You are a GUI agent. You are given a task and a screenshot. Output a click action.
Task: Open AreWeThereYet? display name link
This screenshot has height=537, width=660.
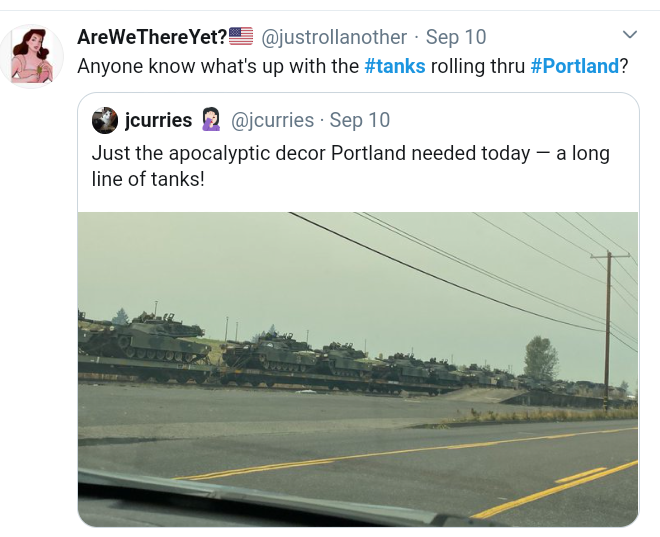point(151,37)
